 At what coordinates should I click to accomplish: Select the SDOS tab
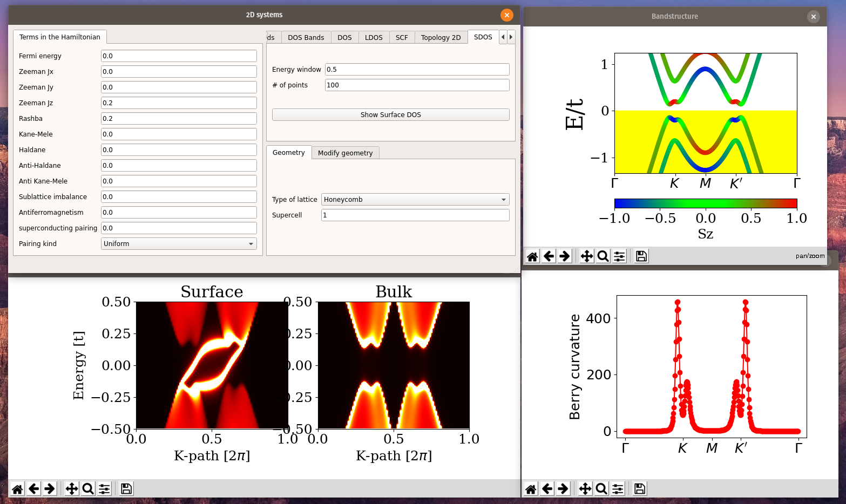pyautogui.click(x=483, y=37)
